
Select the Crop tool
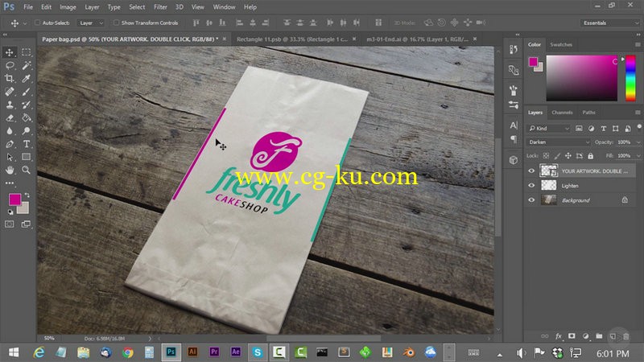click(9, 78)
